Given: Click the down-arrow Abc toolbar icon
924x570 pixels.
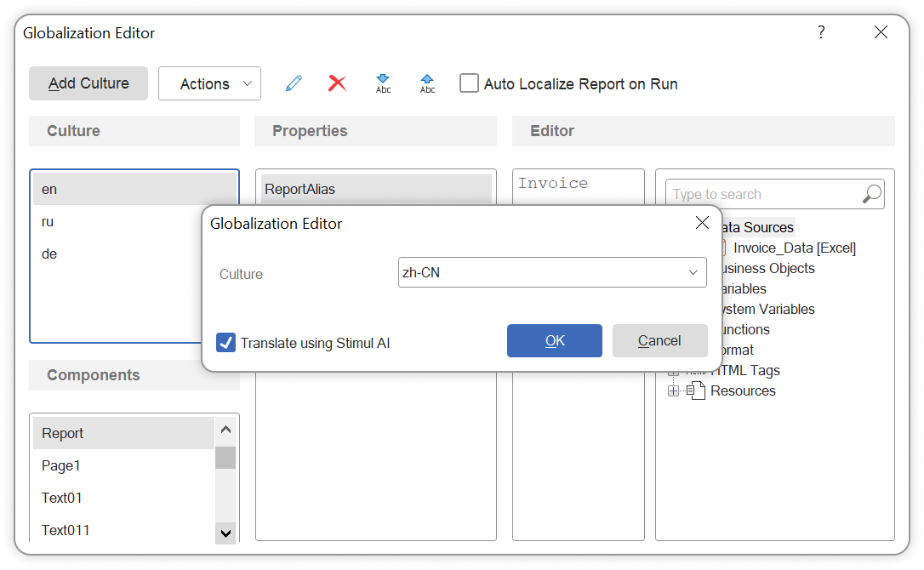Looking at the screenshot, I should click(383, 83).
